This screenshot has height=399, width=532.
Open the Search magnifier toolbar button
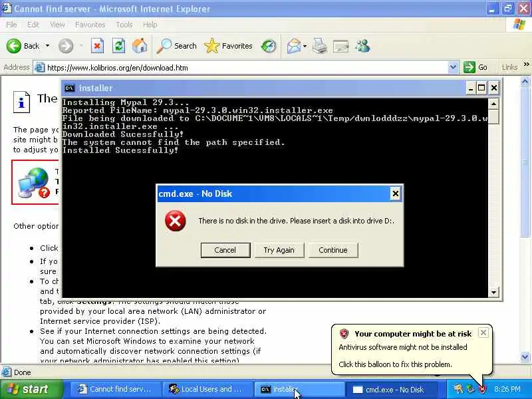click(x=176, y=46)
